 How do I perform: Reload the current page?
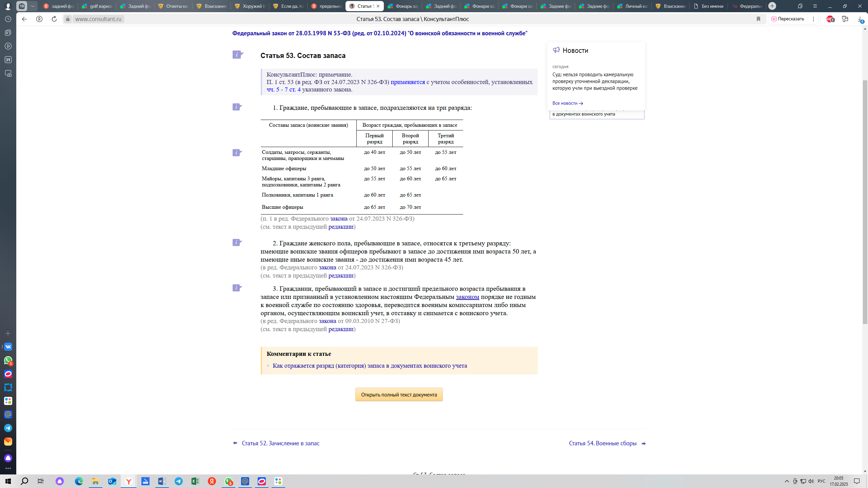[54, 19]
